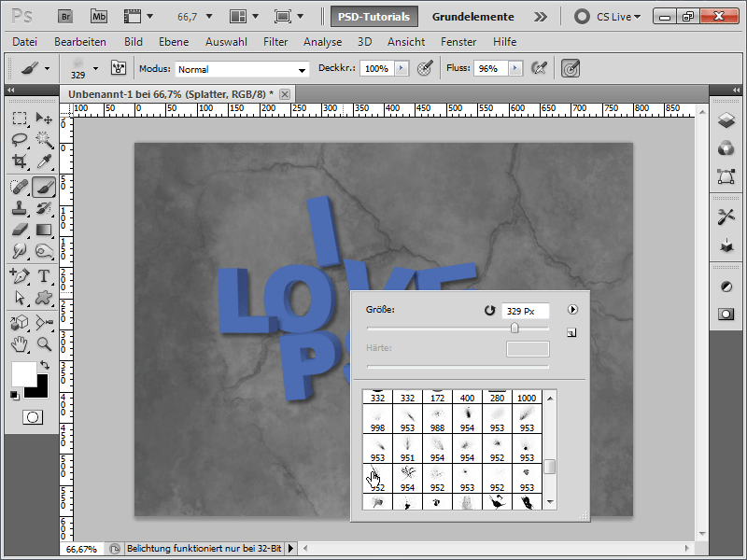Select the 1000 brush preset thumbnail
The image size is (747, 560).
point(527,398)
